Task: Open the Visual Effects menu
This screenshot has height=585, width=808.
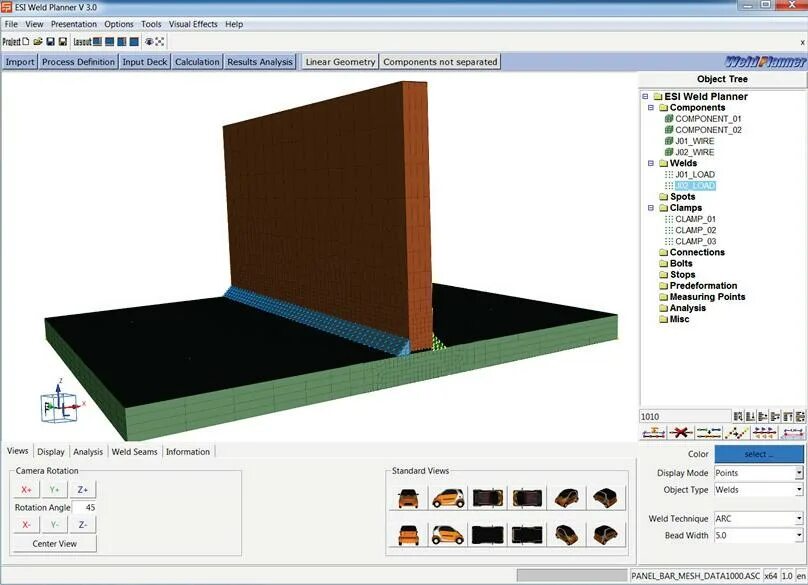Action: tap(193, 24)
